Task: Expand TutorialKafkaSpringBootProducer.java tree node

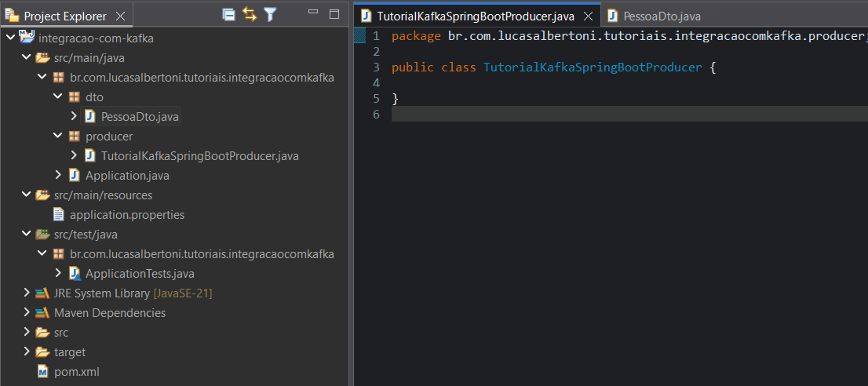Action: pos(74,156)
